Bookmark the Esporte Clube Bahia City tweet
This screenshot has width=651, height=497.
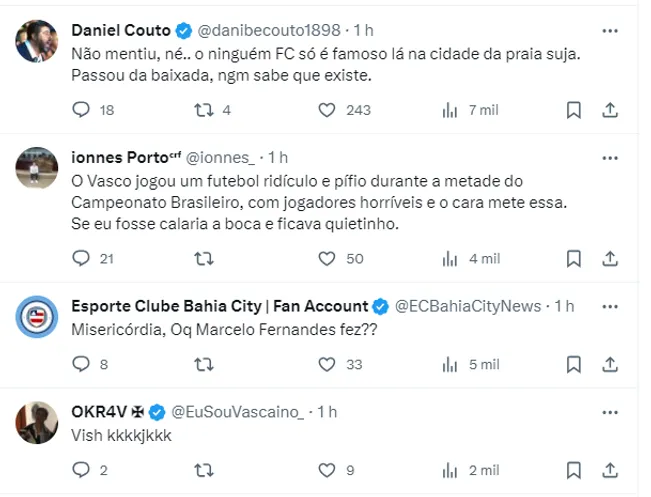(574, 365)
